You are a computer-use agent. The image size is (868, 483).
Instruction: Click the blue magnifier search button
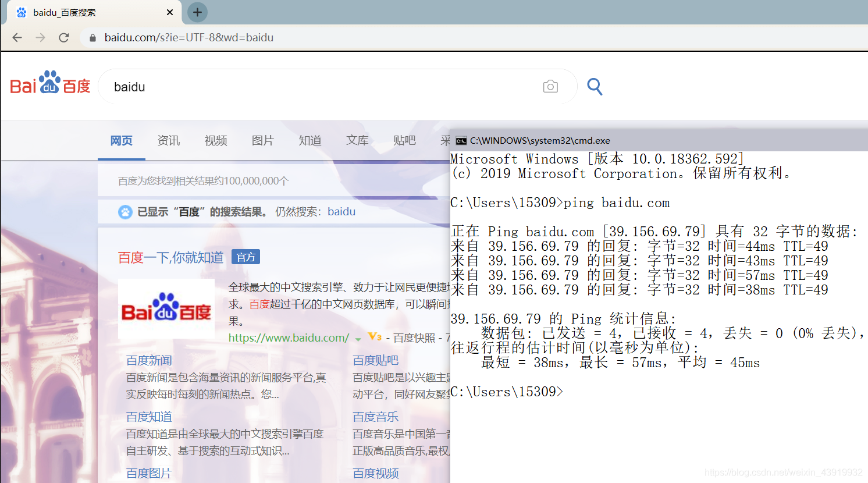tap(595, 87)
